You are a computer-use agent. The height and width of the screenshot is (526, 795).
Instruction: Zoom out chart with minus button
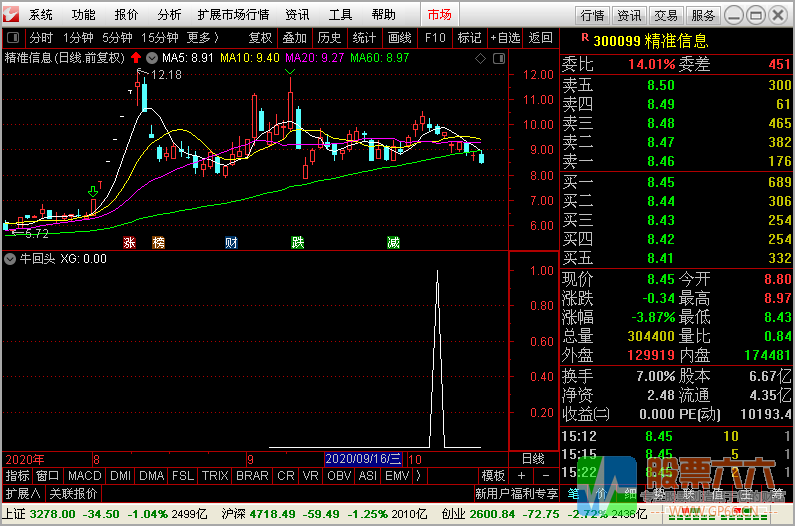[546, 476]
